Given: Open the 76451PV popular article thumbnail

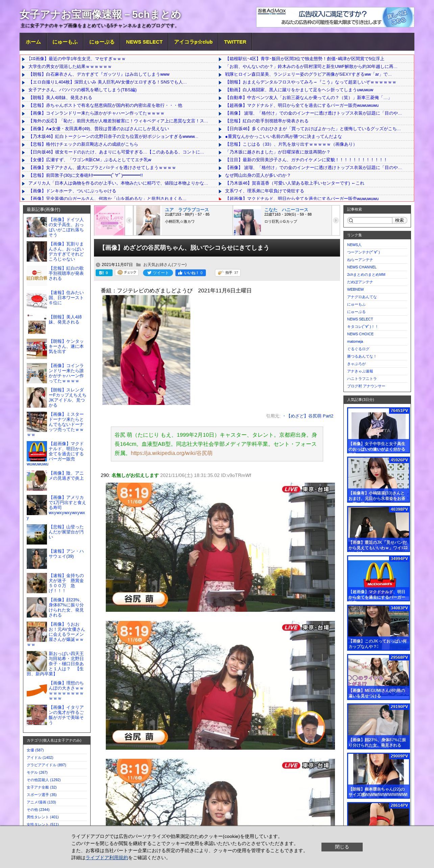Looking at the screenshot, I should (378, 430).
